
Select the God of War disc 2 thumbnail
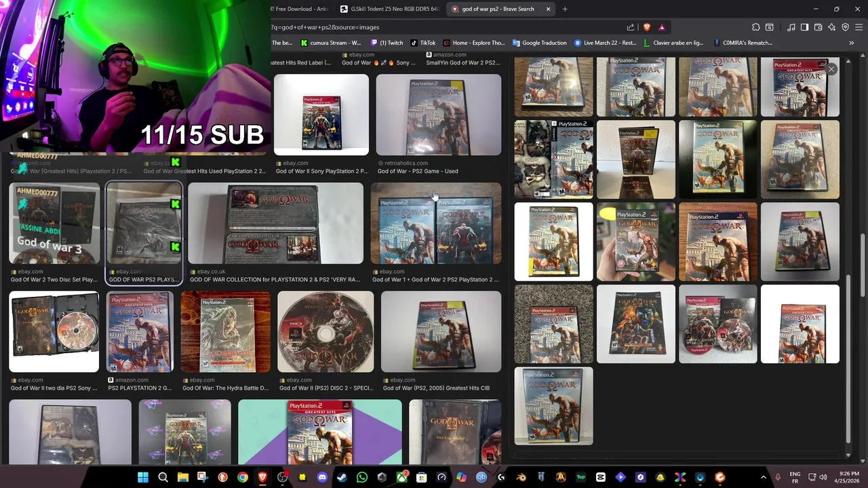click(325, 331)
